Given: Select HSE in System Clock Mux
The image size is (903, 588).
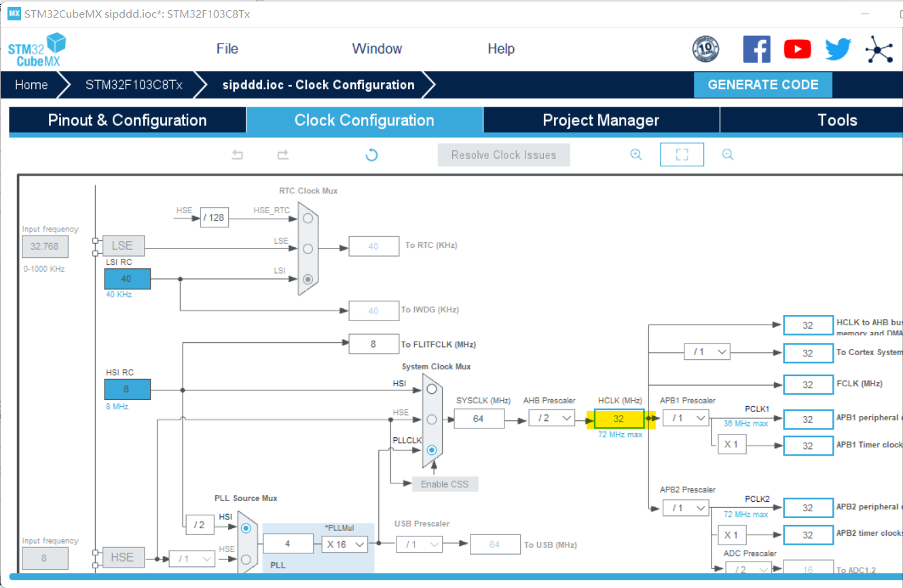Looking at the screenshot, I should pyautogui.click(x=431, y=420).
